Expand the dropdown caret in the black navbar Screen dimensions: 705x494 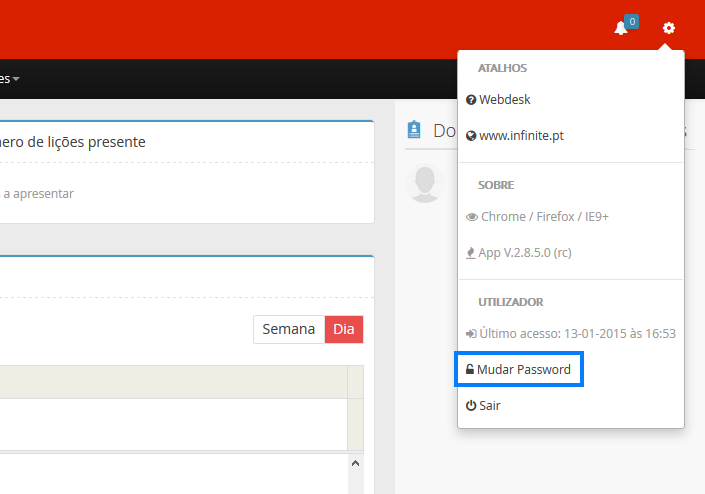click(x=16, y=79)
